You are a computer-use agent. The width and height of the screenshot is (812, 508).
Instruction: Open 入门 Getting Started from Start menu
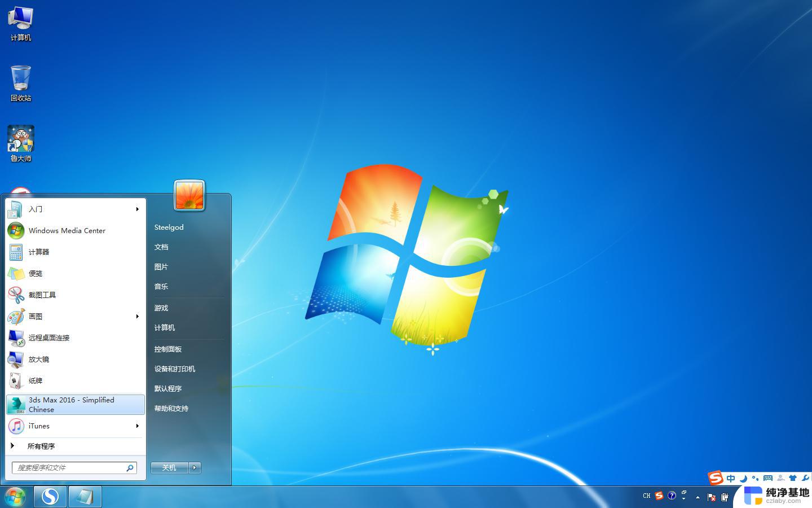point(75,209)
